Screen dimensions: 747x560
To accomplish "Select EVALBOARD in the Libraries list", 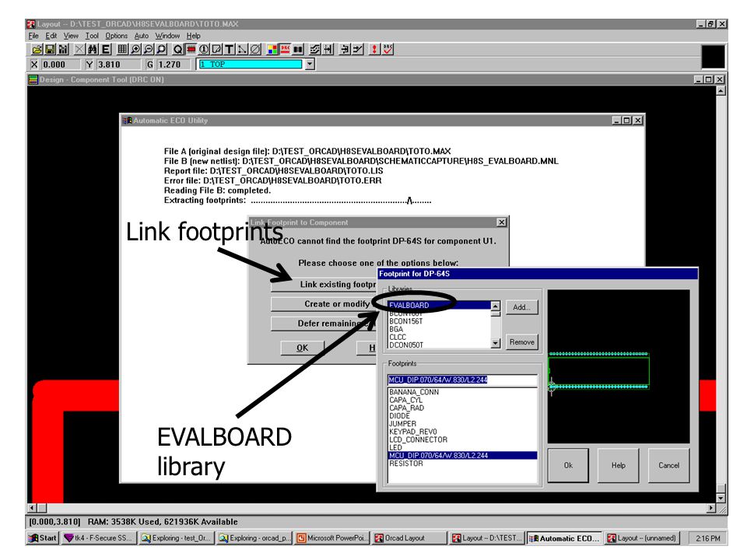I will (x=439, y=305).
